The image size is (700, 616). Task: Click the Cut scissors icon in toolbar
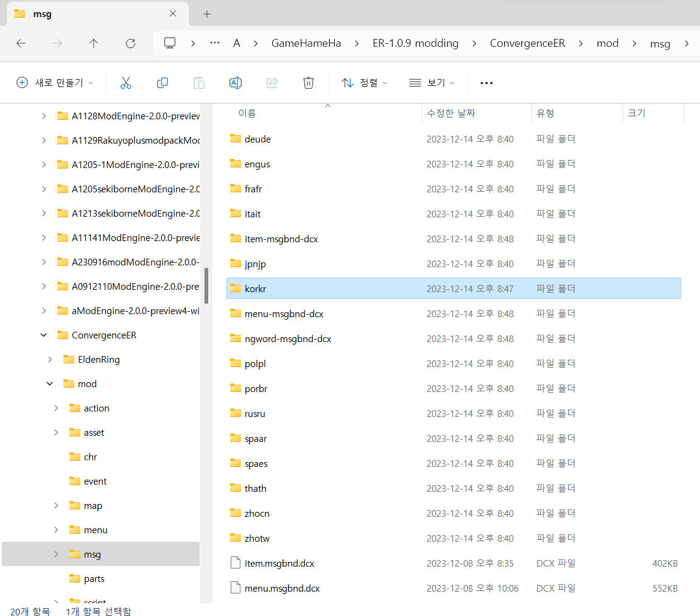click(126, 83)
